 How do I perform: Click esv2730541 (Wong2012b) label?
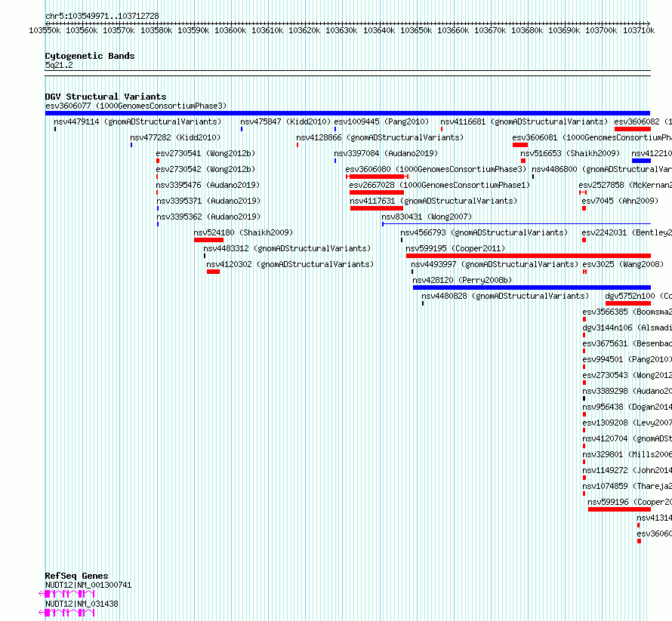[x=205, y=153]
